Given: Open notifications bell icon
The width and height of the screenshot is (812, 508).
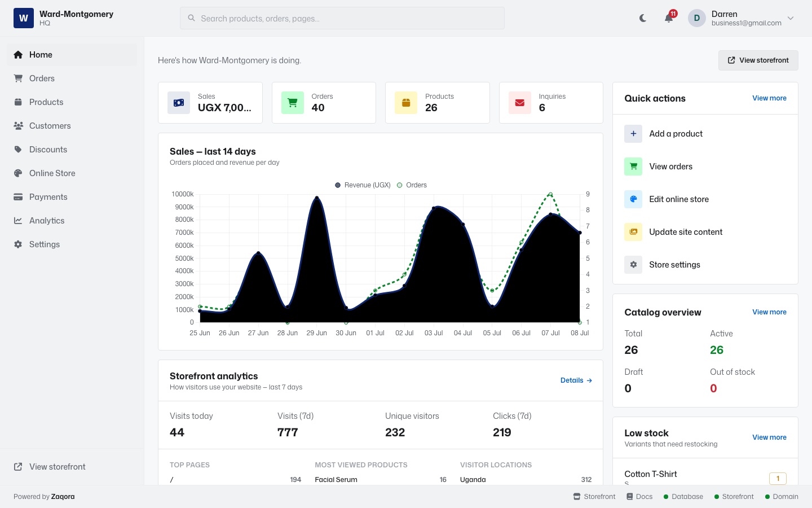Looking at the screenshot, I should click(669, 18).
